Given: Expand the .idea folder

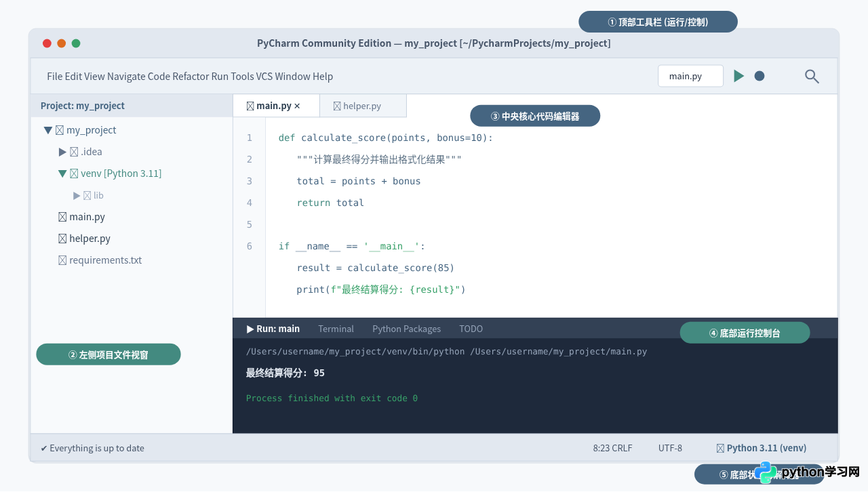Looking at the screenshot, I should [62, 152].
